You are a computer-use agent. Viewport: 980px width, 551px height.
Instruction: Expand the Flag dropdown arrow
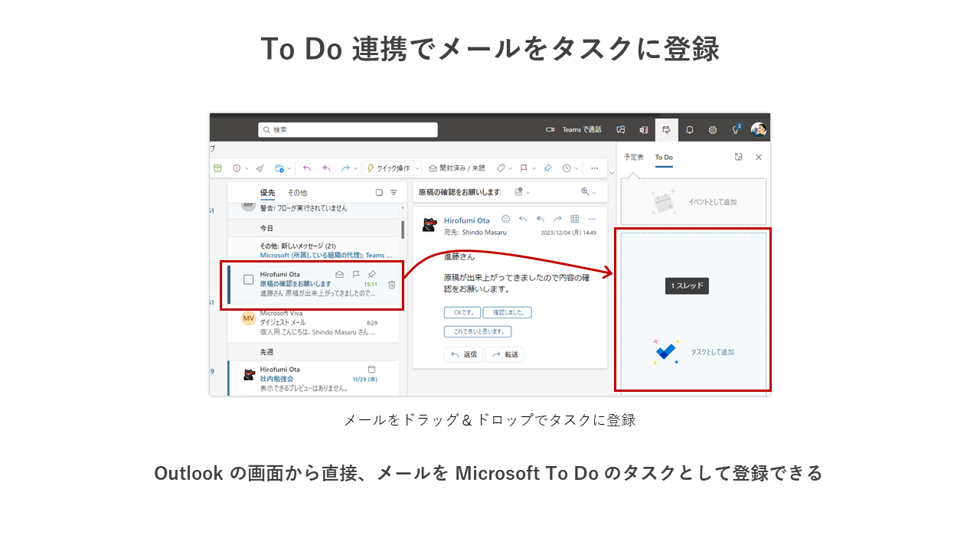[534, 169]
